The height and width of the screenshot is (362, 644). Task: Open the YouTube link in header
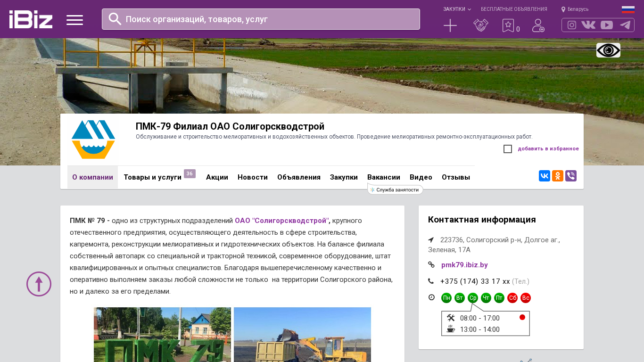coord(607,25)
